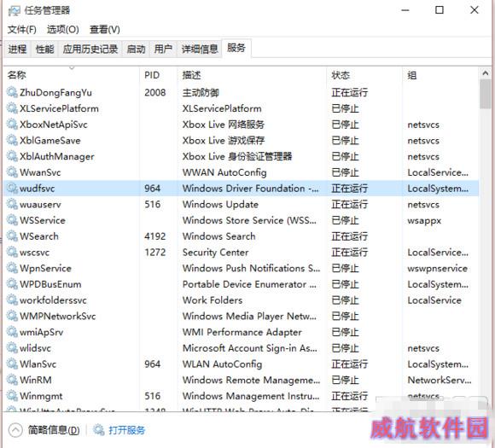Click the workfolderssvc service gear icon
495x448 pixels.
pyautogui.click(x=12, y=300)
